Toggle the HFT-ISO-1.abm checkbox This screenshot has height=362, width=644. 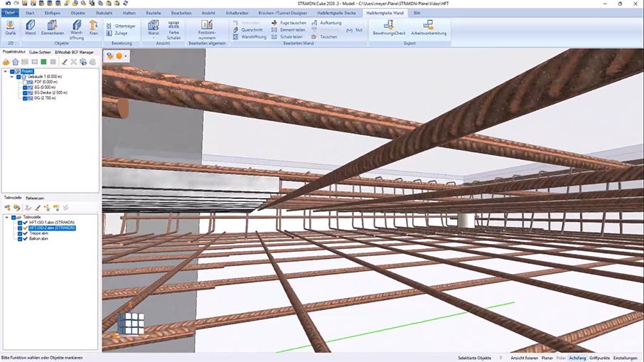(19, 223)
